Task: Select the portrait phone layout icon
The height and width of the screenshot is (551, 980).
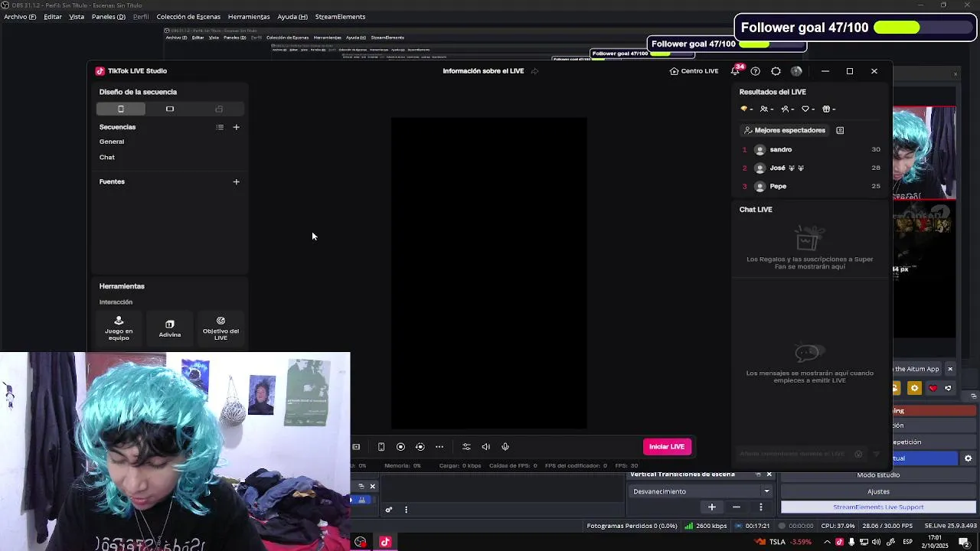Action: [x=121, y=109]
